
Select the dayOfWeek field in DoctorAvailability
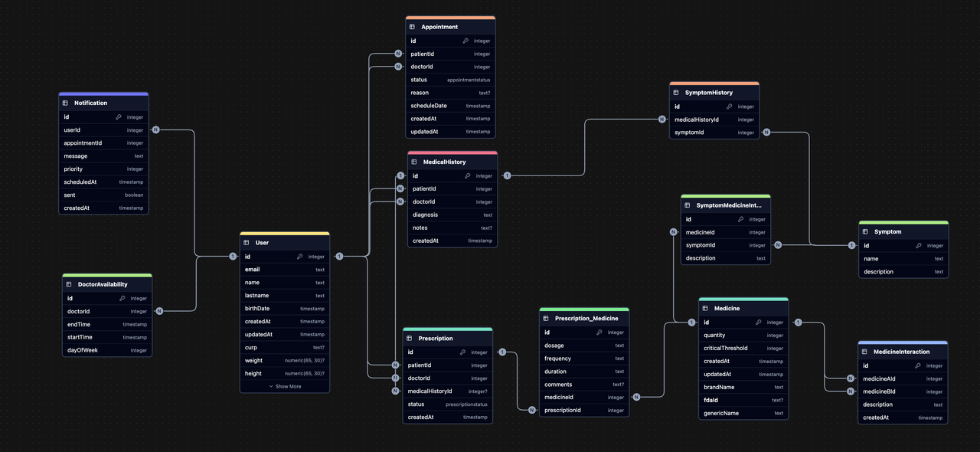107,350
